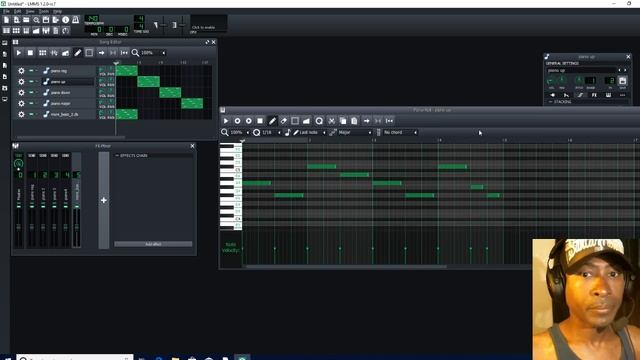Open the Help menu
This screenshot has width=640, height=360.
(58, 11)
